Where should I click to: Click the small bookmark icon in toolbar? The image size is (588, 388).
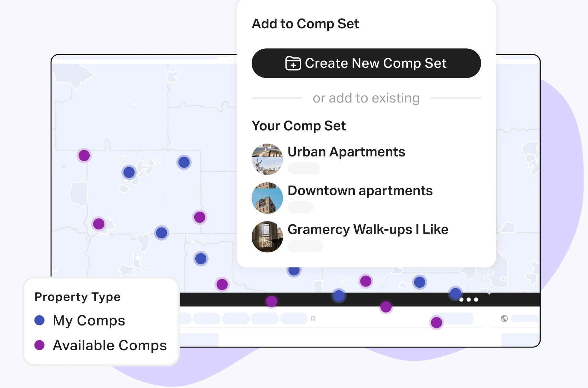coord(313,318)
